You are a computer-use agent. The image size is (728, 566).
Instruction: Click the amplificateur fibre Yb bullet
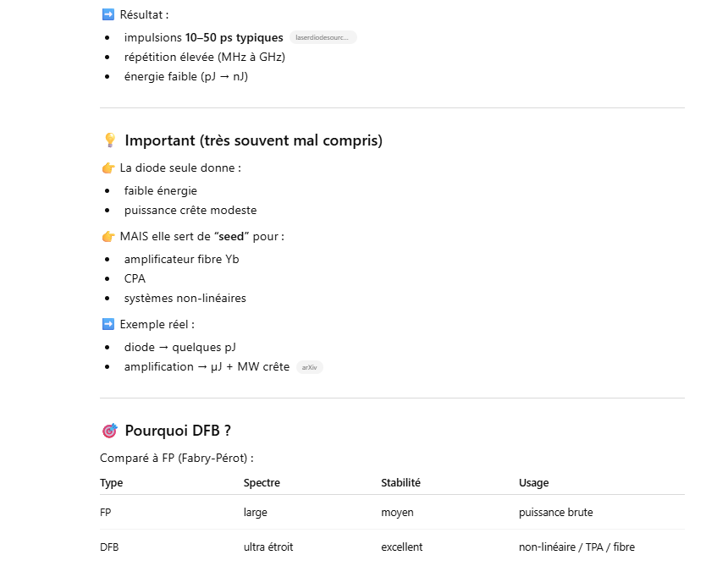181,259
